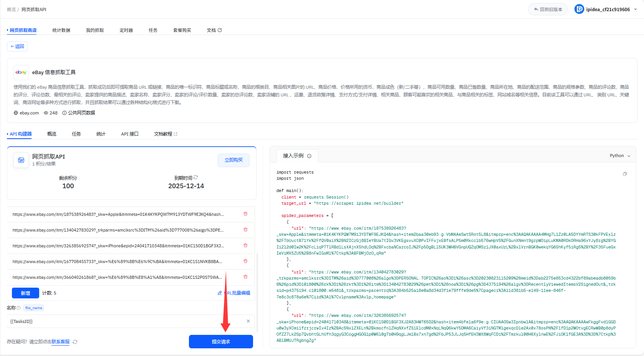Click the eye views icon showing 248
This screenshot has height=356, width=644.
46,113
